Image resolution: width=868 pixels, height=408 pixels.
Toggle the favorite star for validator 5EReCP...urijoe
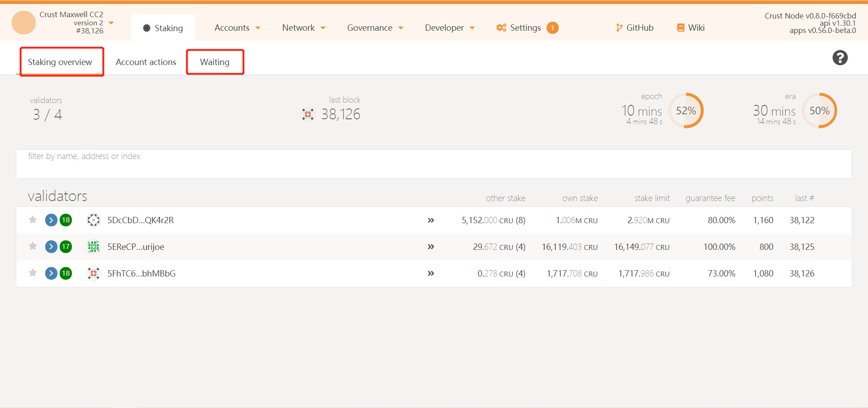(32, 246)
